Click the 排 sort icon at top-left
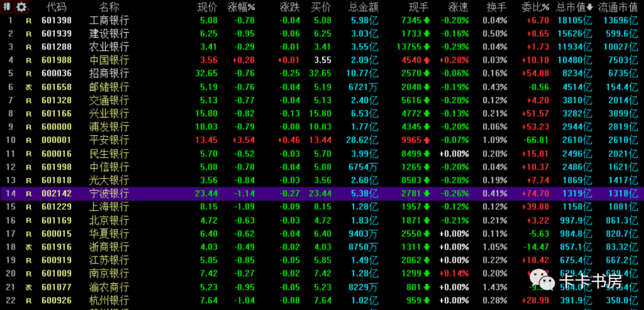The image size is (644, 310). (x=7, y=7)
